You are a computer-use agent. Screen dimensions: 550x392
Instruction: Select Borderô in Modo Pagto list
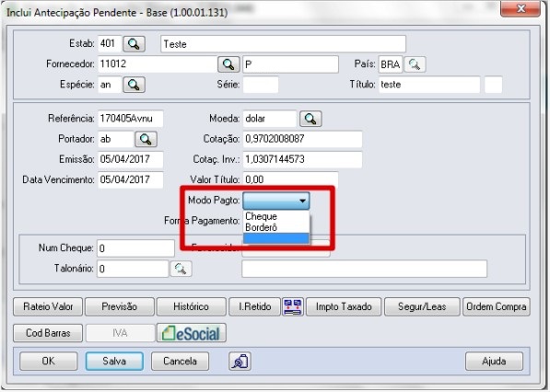pyautogui.click(x=276, y=227)
